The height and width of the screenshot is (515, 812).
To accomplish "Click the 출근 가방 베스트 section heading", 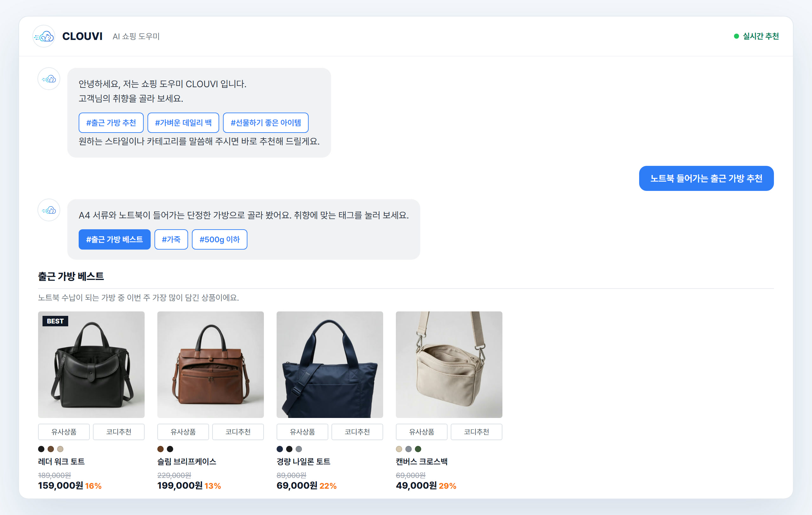I will pyautogui.click(x=71, y=277).
